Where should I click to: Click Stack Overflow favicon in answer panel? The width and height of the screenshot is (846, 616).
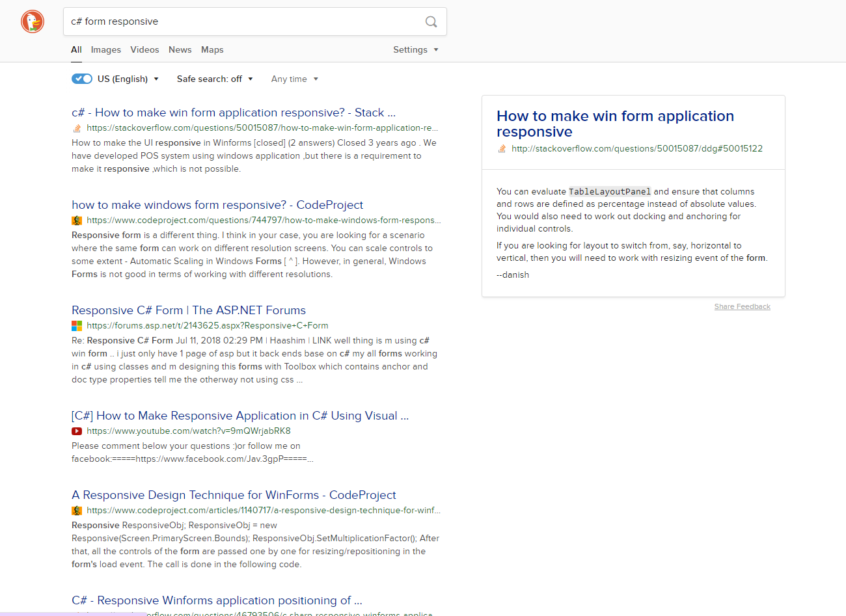coord(502,149)
